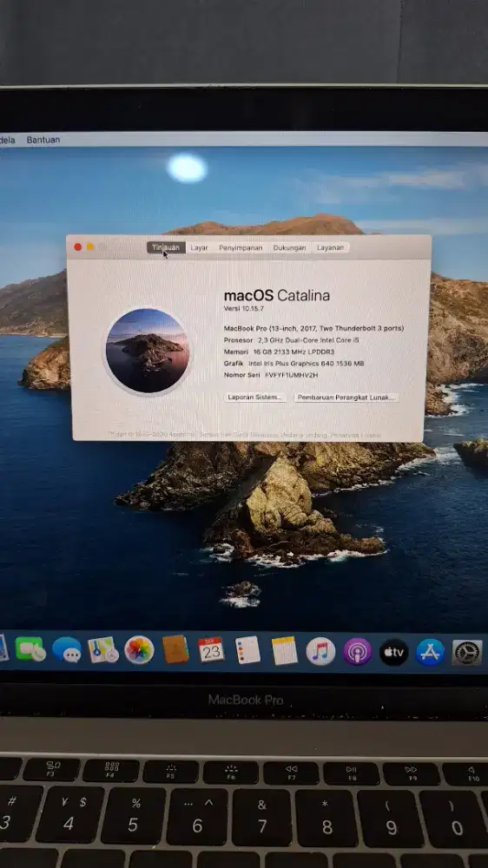Open the Bantuan menu in menu bar
This screenshot has width=488, height=868.
click(43, 140)
